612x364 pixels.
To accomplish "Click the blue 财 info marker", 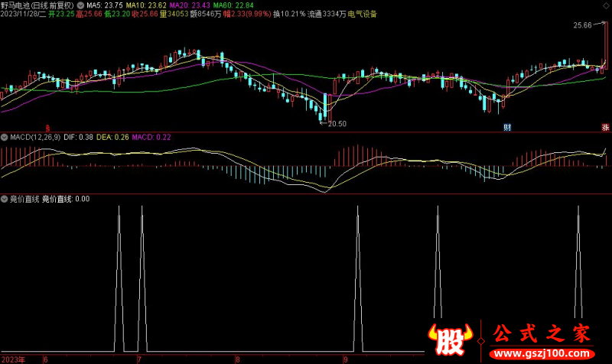I will (507, 127).
